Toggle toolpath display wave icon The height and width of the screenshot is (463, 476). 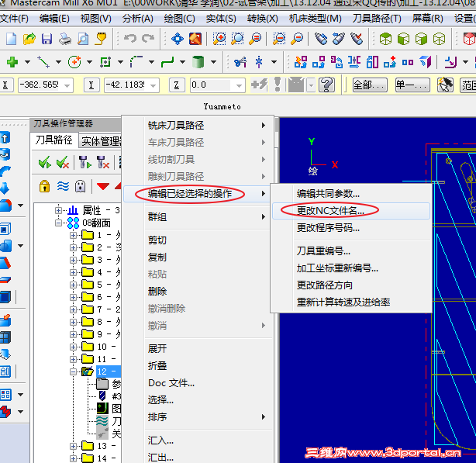pos(63,186)
